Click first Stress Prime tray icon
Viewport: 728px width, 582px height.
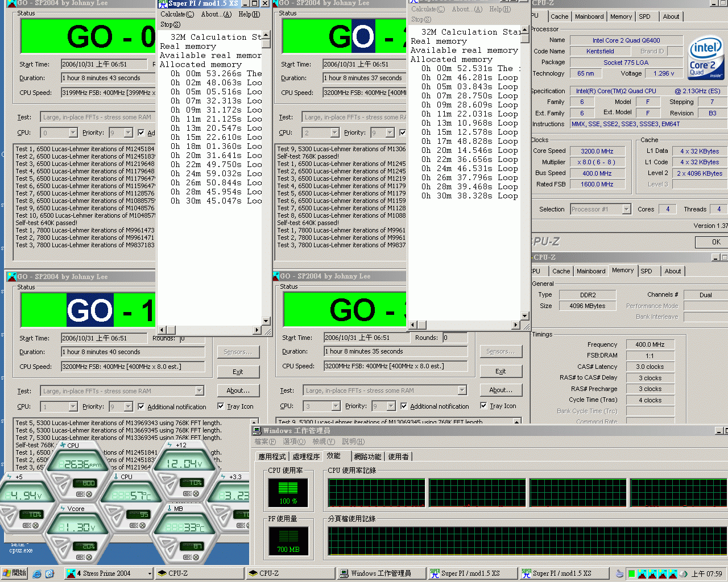click(x=642, y=573)
